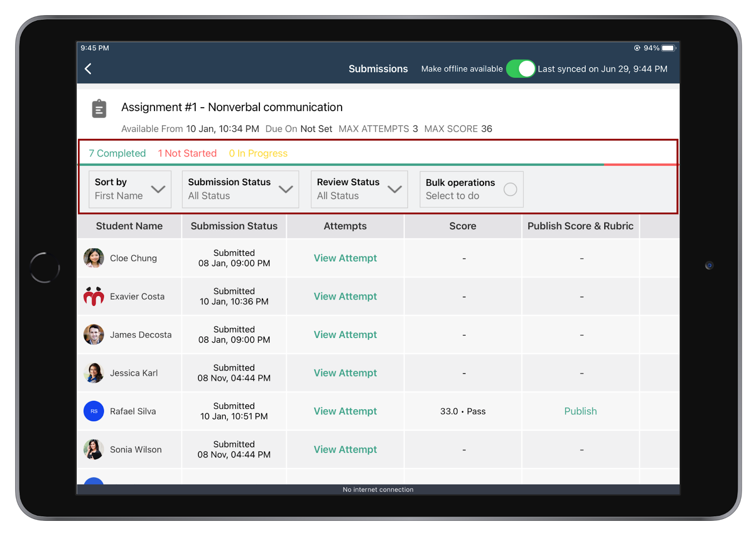Tap the rotation lock status icon
This screenshot has height=536, width=756.
pos(637,48)
